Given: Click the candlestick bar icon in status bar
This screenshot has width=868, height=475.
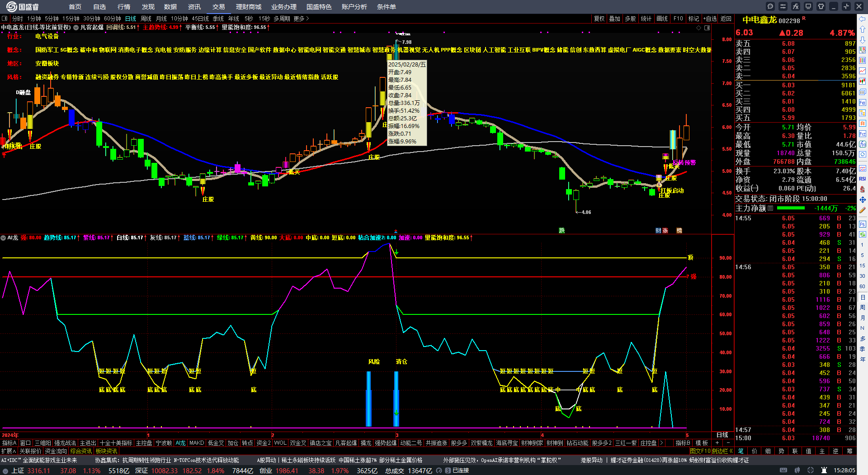Looking at the screenshot, I should pyautogui.click(x=797, y=470).
